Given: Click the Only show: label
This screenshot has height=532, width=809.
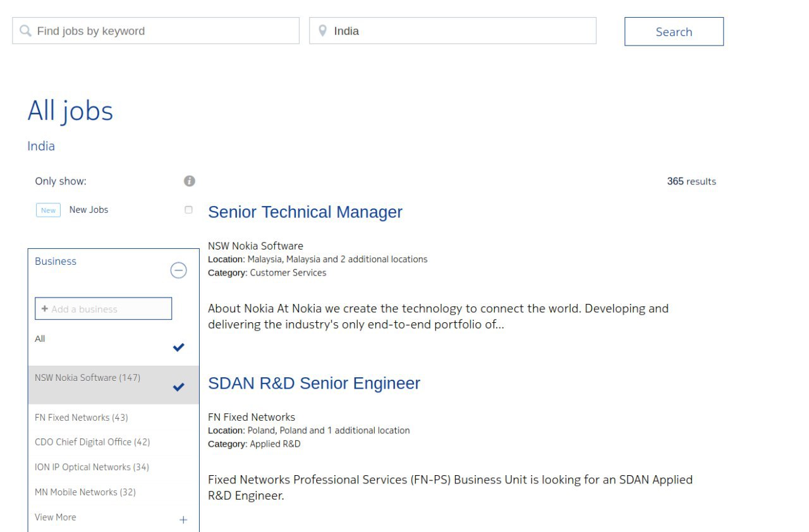Looking at the screenshot, I should 61,181.
